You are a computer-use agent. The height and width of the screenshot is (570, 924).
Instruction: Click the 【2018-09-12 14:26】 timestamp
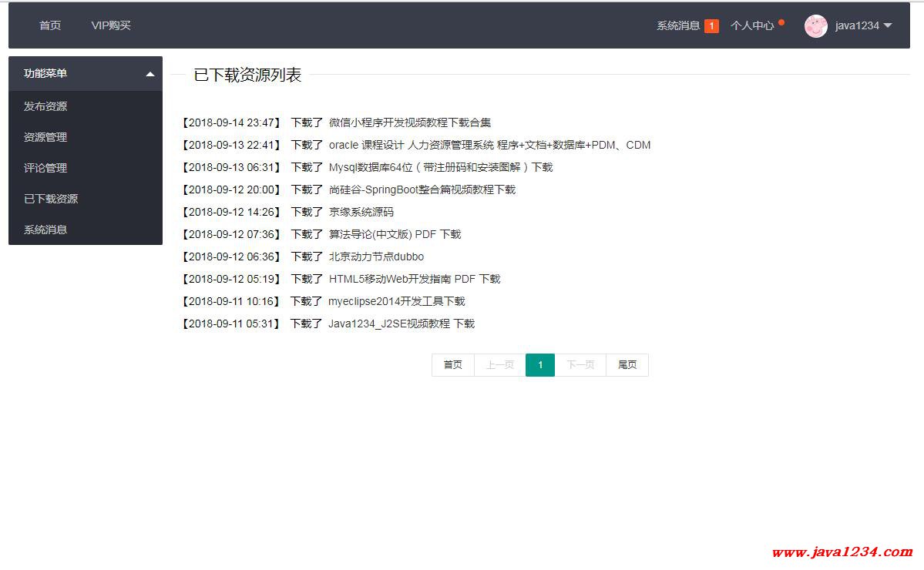[x=232, y=212]
